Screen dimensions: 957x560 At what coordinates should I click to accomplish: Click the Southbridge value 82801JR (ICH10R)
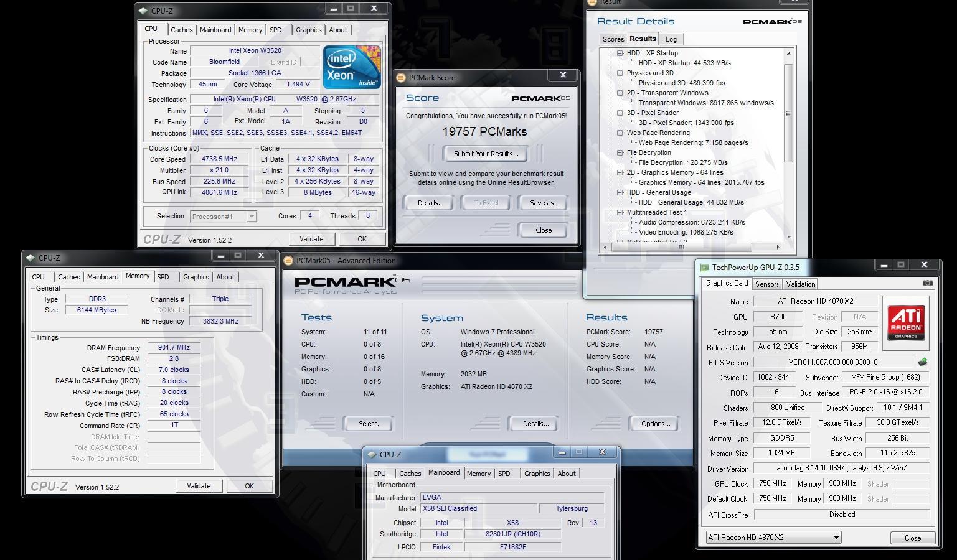point(513,534)
